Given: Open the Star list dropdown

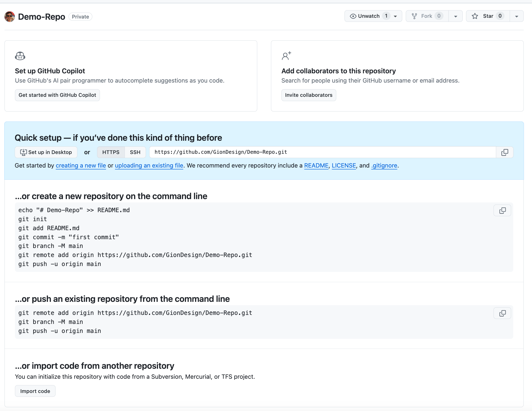Looking at the screenshot, I should click(516, 16).
